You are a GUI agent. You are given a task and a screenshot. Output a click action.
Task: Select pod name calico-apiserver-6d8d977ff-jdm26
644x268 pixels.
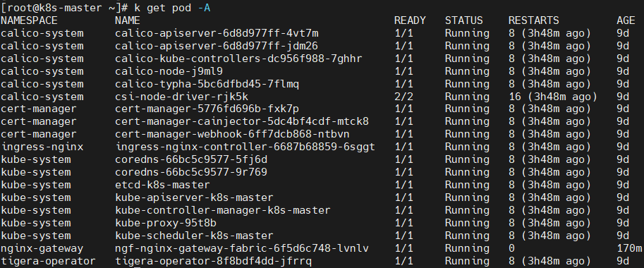coord(217,46)
